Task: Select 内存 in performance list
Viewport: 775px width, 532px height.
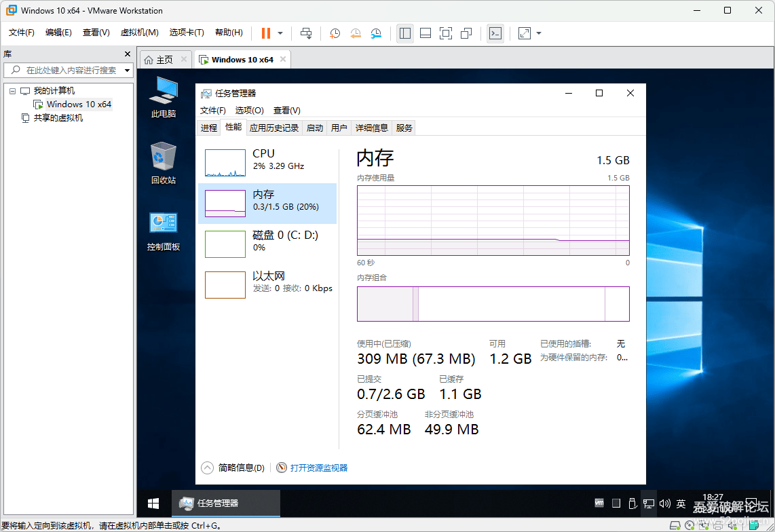Action: (267, 203)
